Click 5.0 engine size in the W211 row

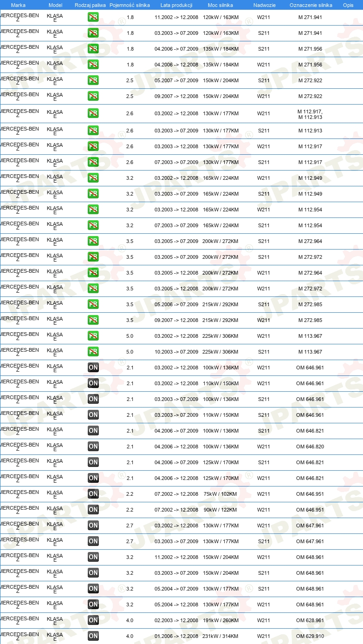130,336
